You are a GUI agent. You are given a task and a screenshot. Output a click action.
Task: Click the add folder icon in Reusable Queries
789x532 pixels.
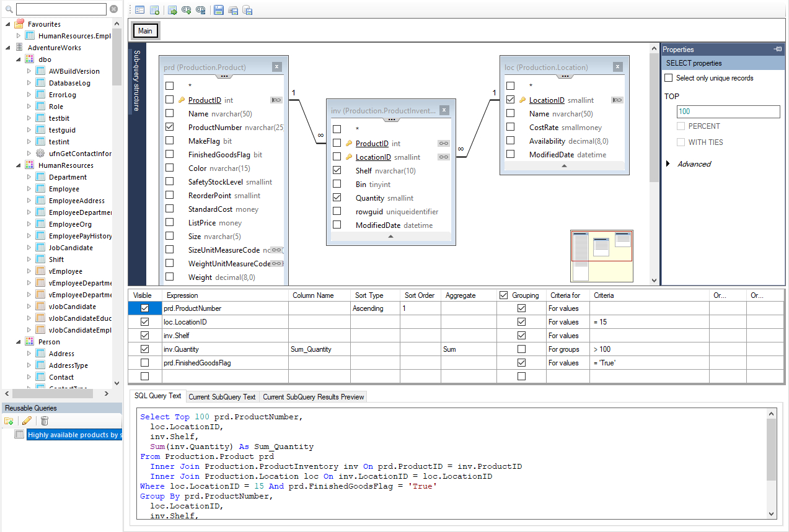click(x=9, y=421)
